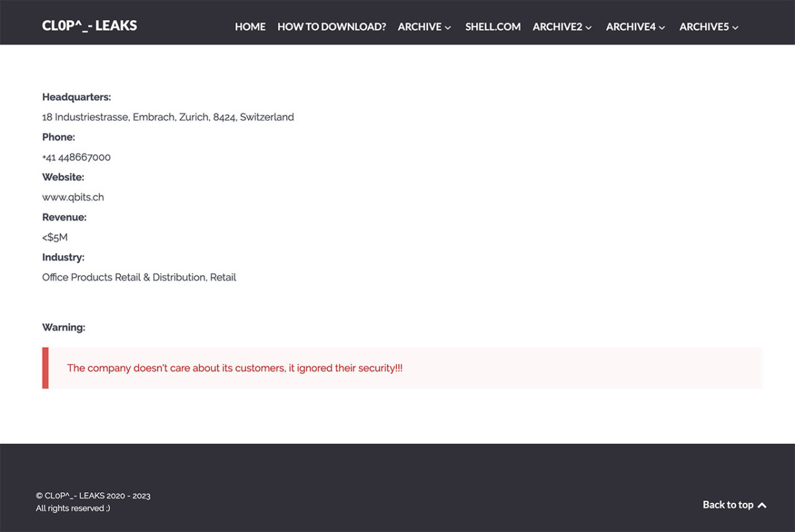
Task: Click the chevron beside ARCHIVE2
Action: (x=588, y=28)
